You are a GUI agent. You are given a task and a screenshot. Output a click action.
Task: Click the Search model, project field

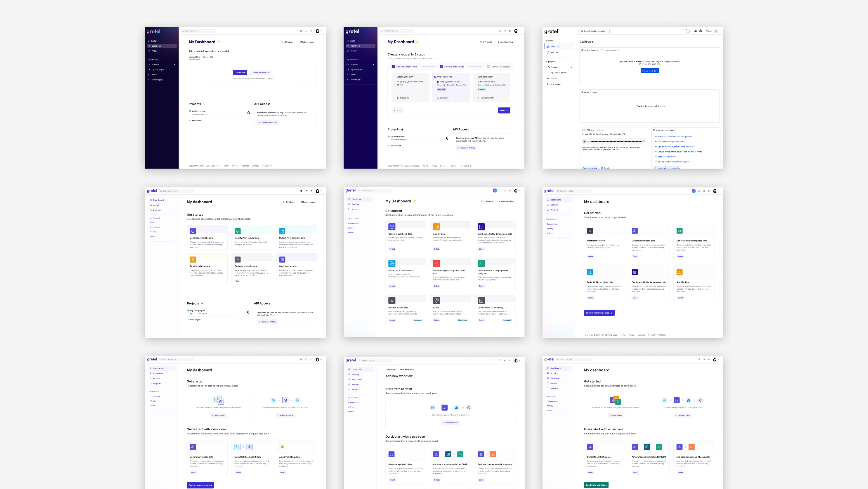594,31
